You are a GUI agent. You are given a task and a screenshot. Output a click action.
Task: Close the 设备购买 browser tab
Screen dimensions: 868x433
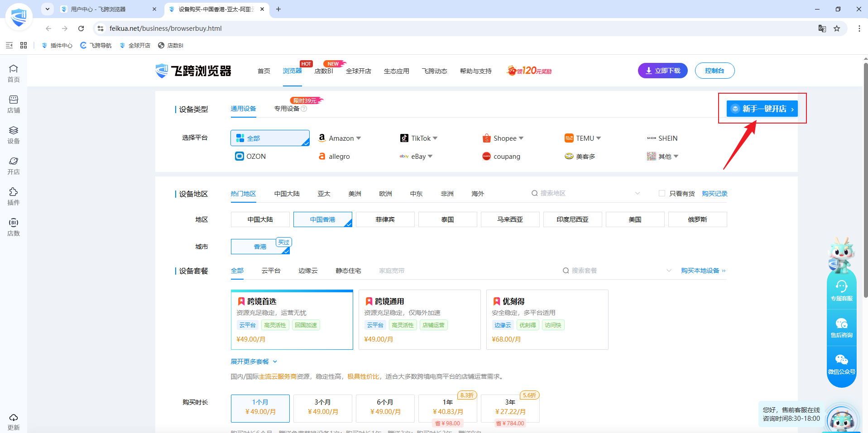(262, 9)
